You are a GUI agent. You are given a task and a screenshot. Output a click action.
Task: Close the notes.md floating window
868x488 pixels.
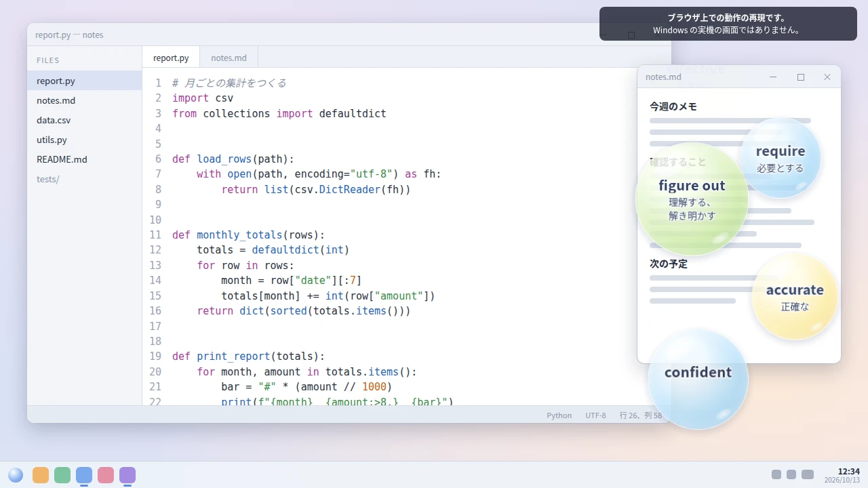[827, 77]
